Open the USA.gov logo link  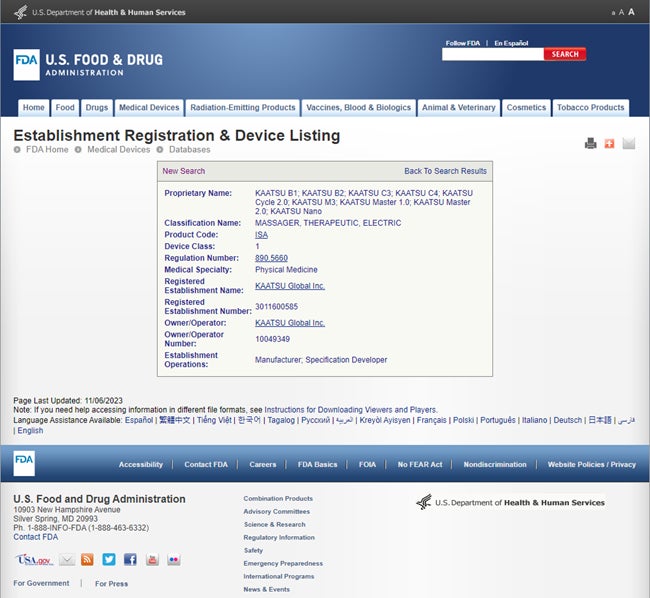tap(34, 560)
